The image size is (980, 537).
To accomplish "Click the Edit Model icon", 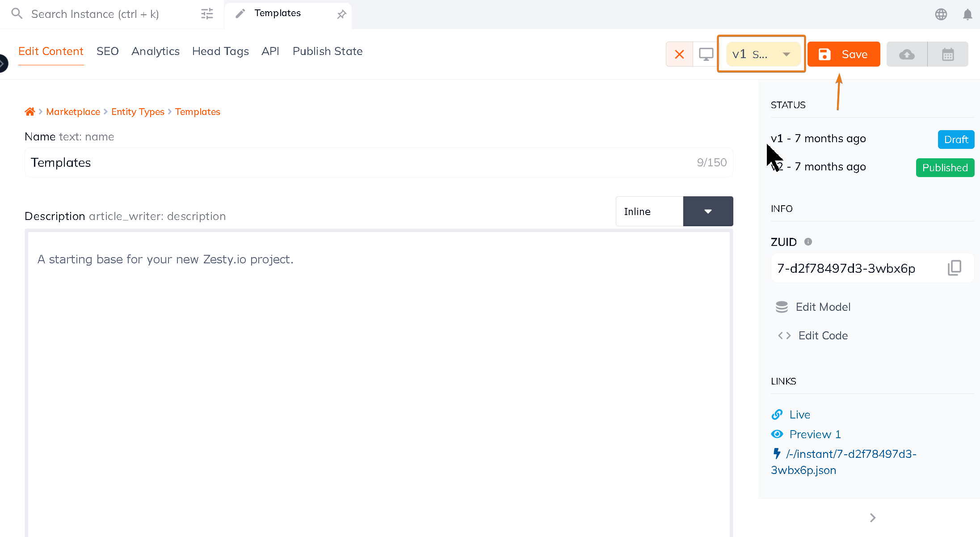I will 782,307.
